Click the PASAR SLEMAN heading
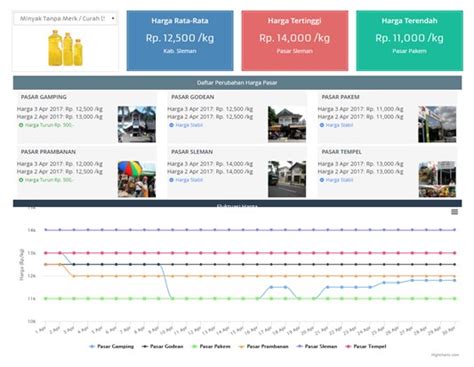The image size is (474, 367). (x=192, y=152)
